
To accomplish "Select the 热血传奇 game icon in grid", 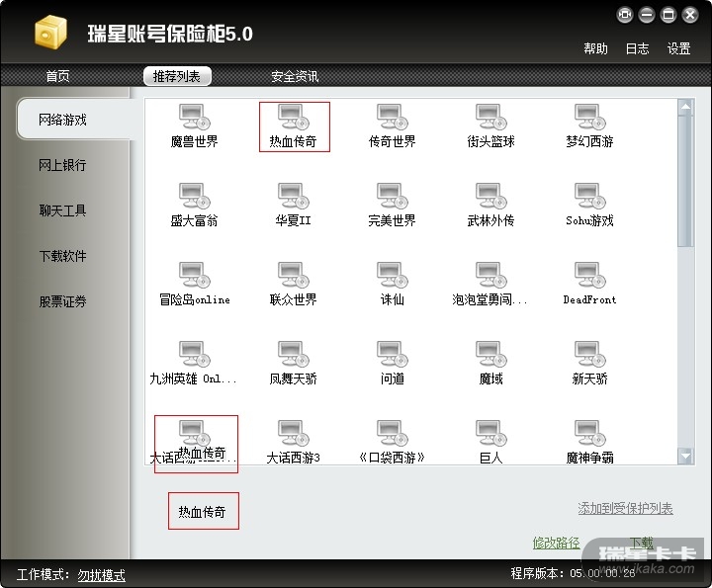I will (294, 126).
